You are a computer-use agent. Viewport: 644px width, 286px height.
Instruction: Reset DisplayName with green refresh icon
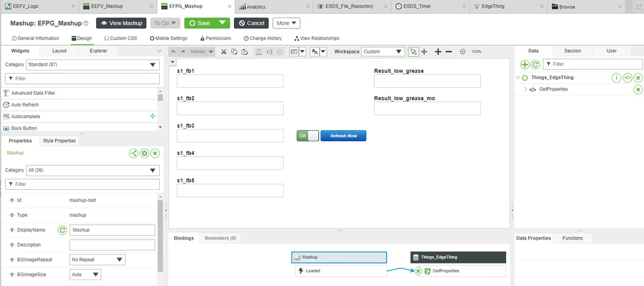point(62,230)
